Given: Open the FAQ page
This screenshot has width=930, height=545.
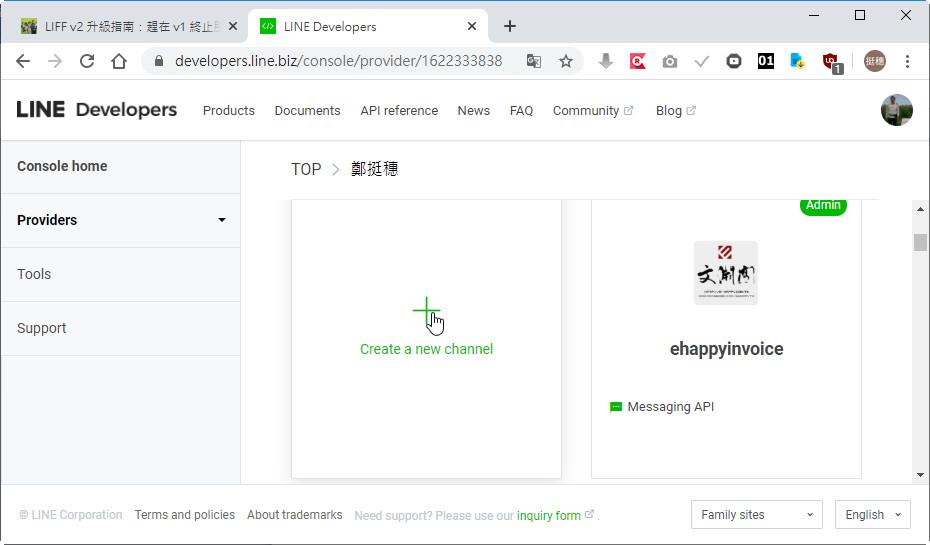Looking at the screenshot, I should (x=521, y=111).
